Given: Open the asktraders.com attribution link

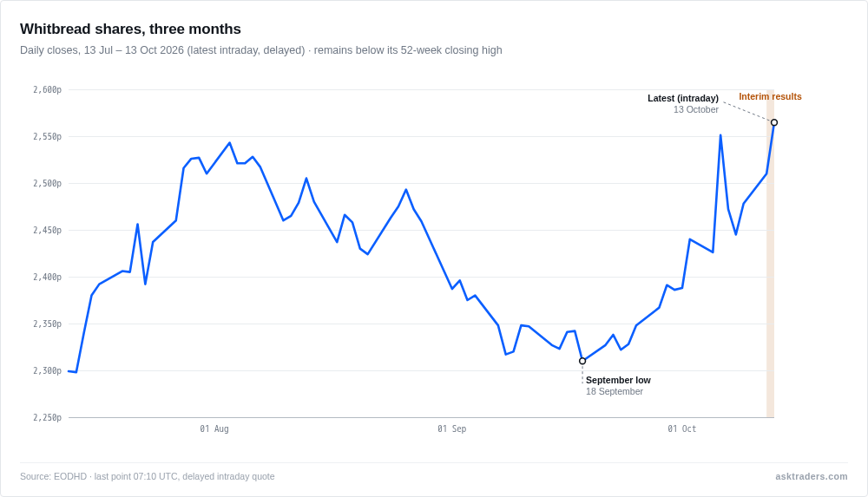Looking at the screenshot, I should point(811,476).
